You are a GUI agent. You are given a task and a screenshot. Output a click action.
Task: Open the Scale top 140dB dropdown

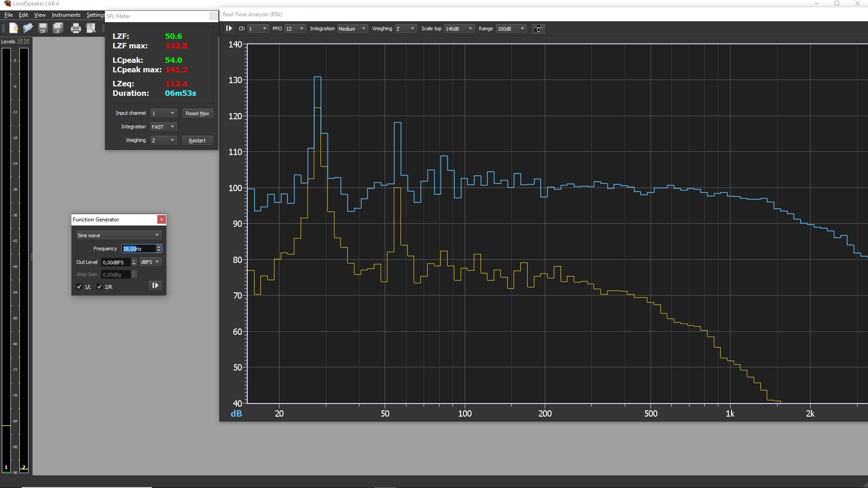pyautogui.click(x=459, y=29)
